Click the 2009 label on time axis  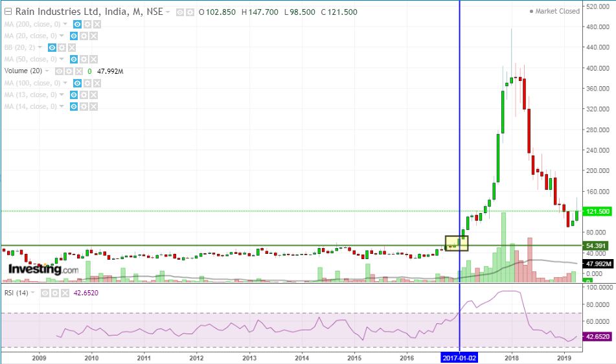tap(39, 358)
